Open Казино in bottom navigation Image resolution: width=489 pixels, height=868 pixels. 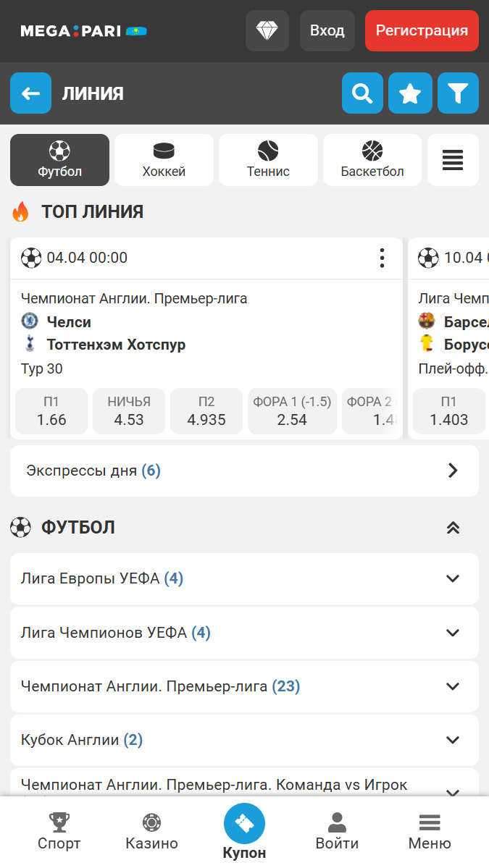[151, 832]
